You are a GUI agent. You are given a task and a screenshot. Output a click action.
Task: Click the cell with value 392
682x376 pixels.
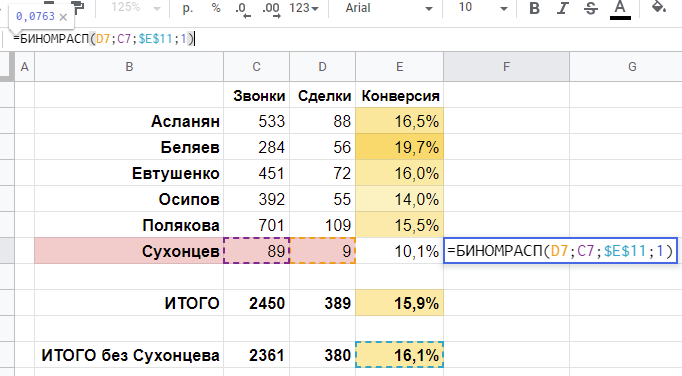pyautogui.click(x=257, y=199)
